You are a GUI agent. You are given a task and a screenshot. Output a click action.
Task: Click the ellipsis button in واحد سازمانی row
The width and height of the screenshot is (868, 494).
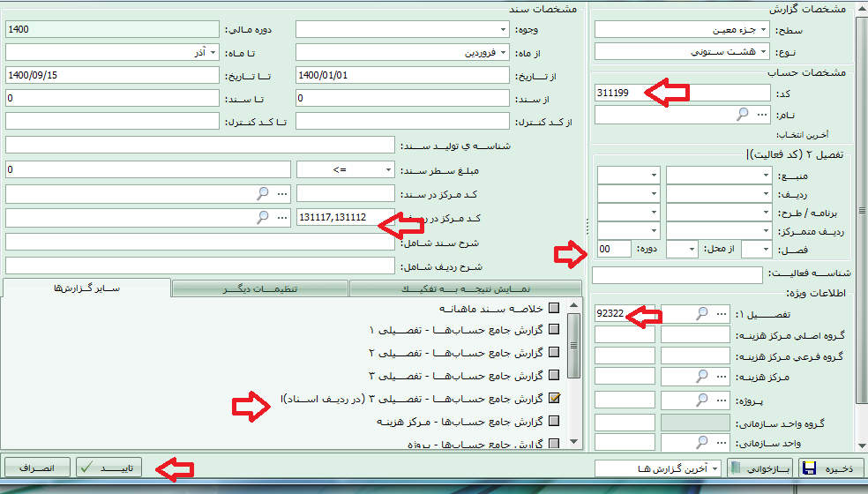tap(722, 443)
